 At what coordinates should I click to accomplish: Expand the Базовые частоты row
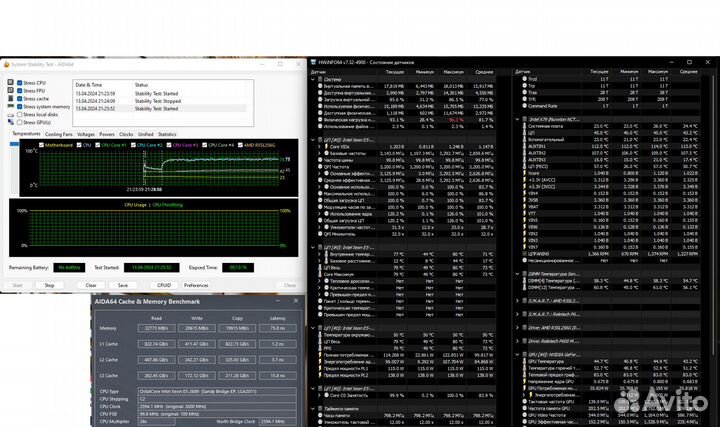[320, 153]
